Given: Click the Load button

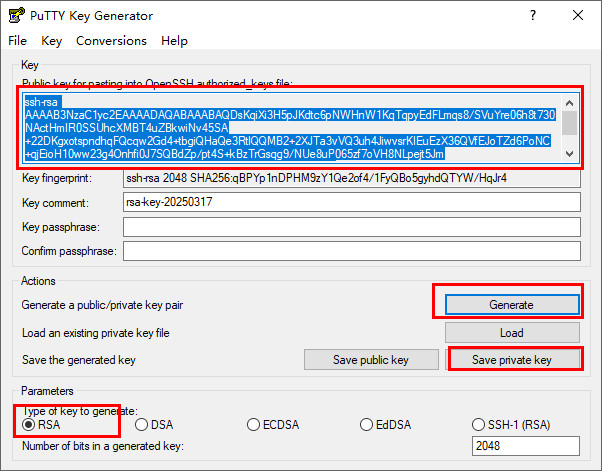Looking at the screenshot, I should pos(512,333).
